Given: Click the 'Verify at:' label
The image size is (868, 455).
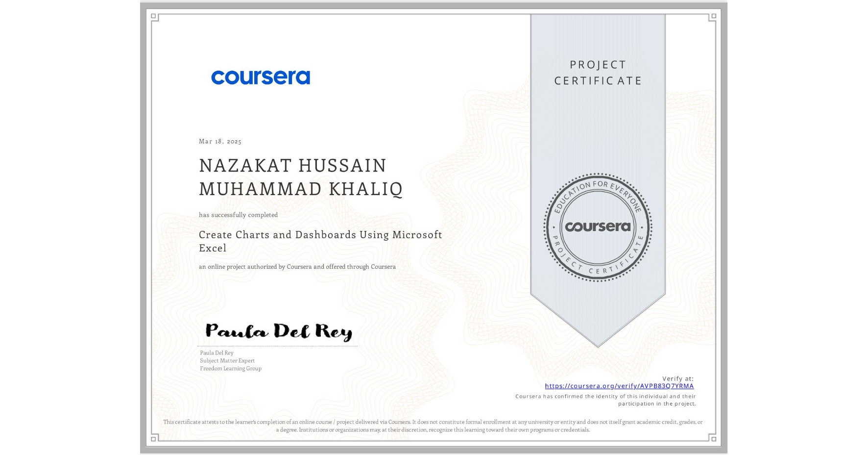Looking at the screenshot, I should pyautogui.click(x=678, y=379).
